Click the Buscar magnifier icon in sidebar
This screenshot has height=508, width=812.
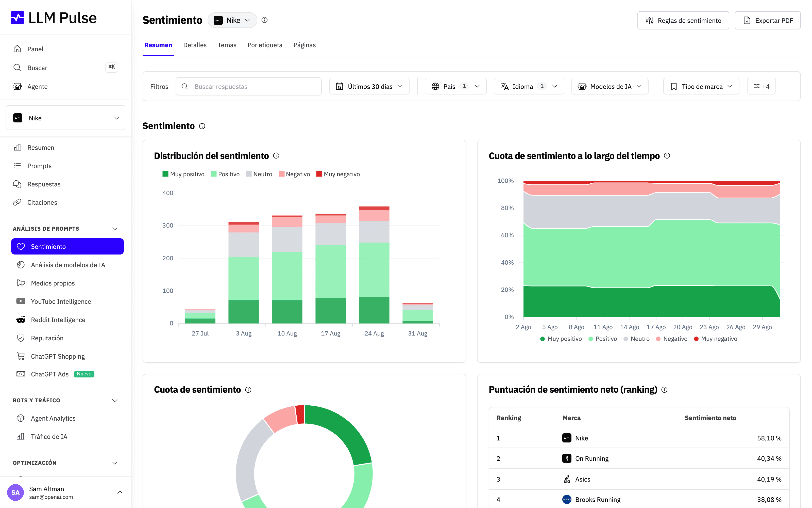[x=17, y=68]
